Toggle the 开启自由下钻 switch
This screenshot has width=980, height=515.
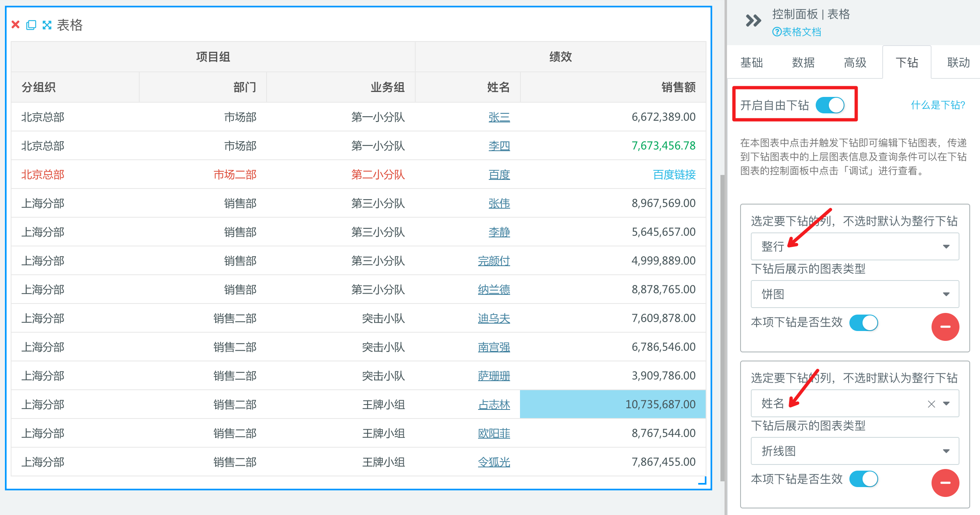(830, 105)
